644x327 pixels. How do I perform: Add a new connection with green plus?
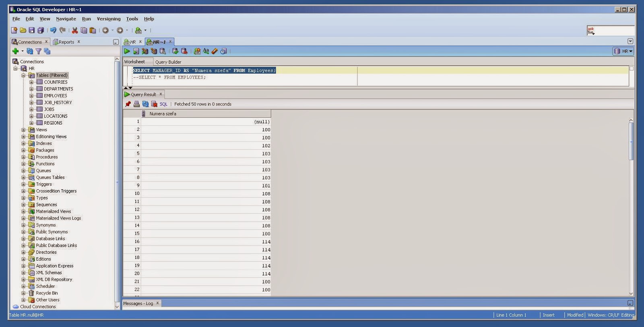coord(15,51)
